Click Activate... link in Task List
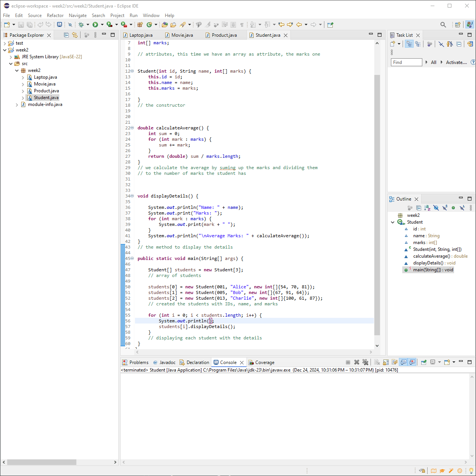 coord(456,62)
